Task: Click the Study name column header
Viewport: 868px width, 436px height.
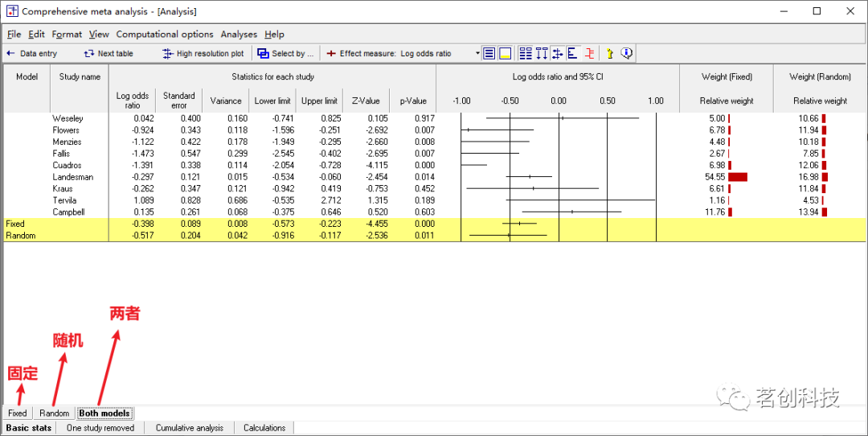Action: pos(80,77)
